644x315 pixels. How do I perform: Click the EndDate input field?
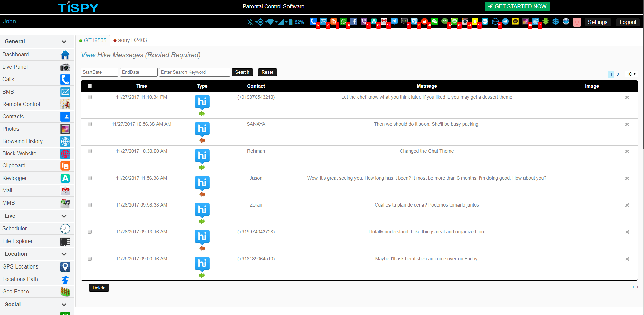[x=139, y=72]
